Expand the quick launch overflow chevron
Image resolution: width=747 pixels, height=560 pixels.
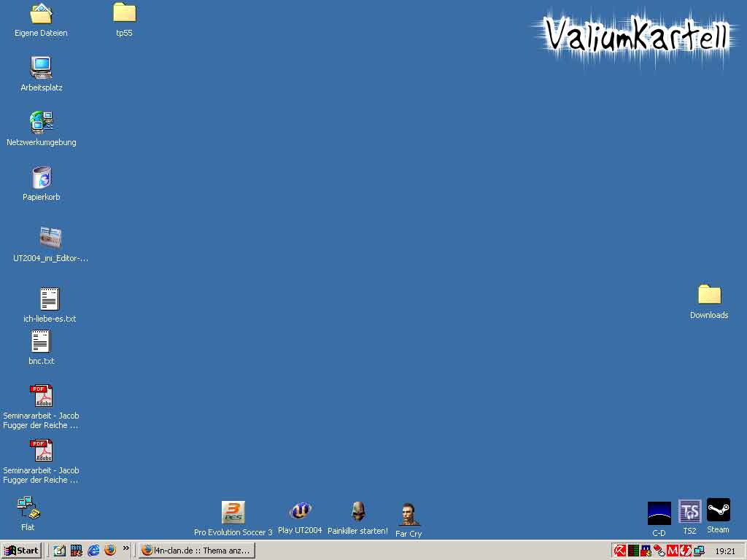click(x=126, y=548)
